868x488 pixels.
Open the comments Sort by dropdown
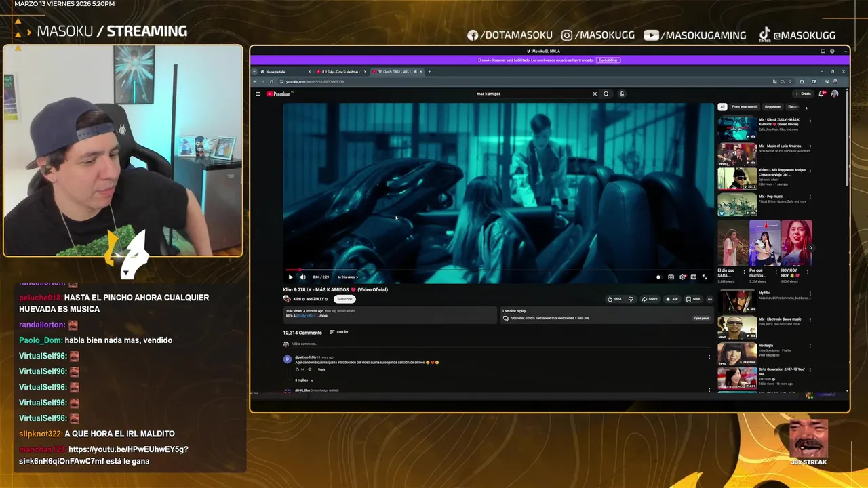[339, 332]
